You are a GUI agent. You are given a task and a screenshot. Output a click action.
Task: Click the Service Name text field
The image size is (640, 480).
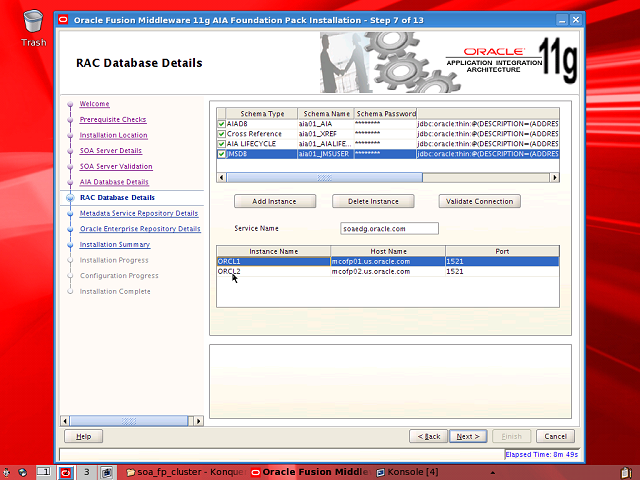click(389, 228)
